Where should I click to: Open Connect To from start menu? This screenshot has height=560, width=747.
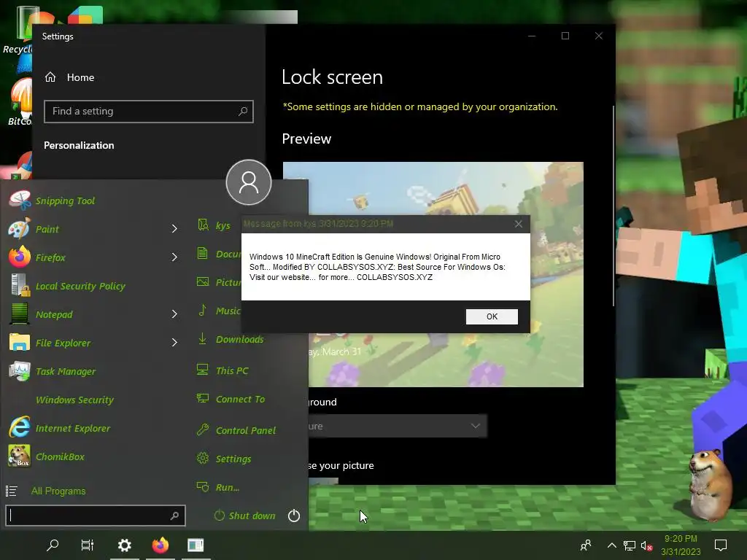coord(231,399)
